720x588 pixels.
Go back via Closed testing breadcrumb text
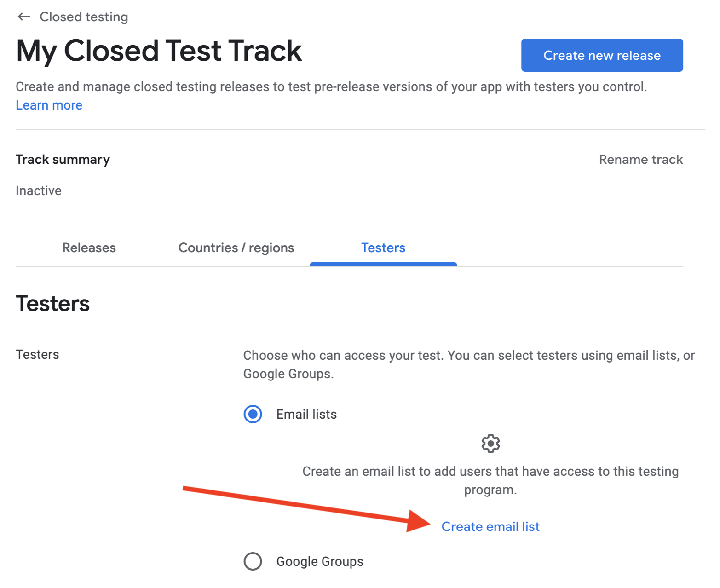(x=84, y=17)
